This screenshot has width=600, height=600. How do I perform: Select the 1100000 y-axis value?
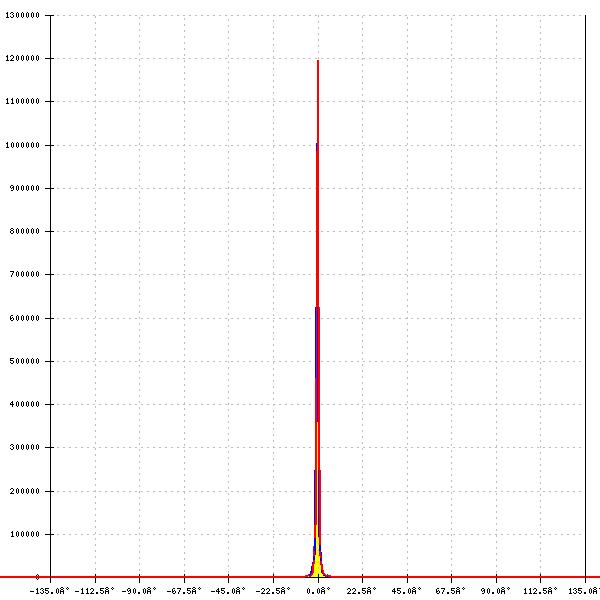23,101
